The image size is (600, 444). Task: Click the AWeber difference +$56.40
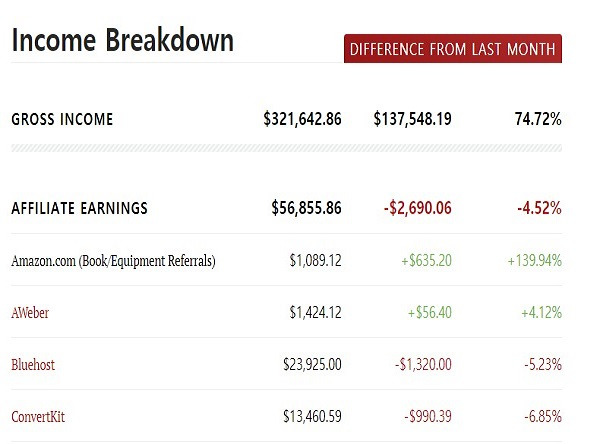coord(430,312)
